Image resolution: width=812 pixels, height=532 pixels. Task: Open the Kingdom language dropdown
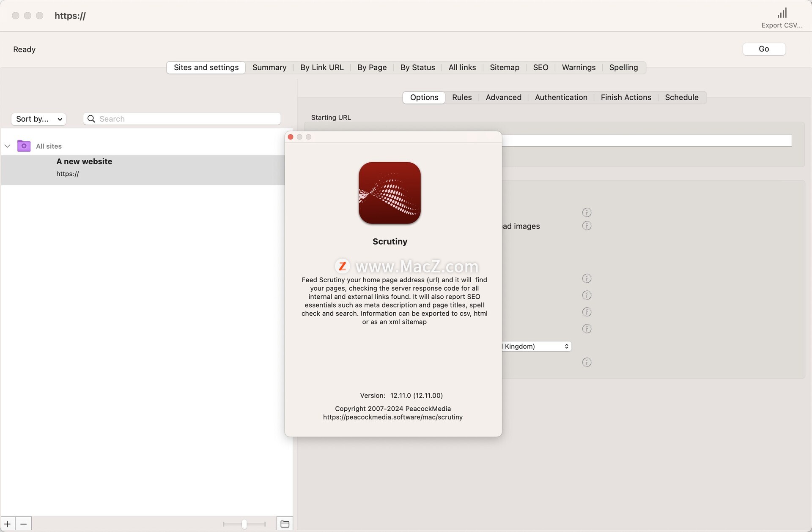coord(536,346)
